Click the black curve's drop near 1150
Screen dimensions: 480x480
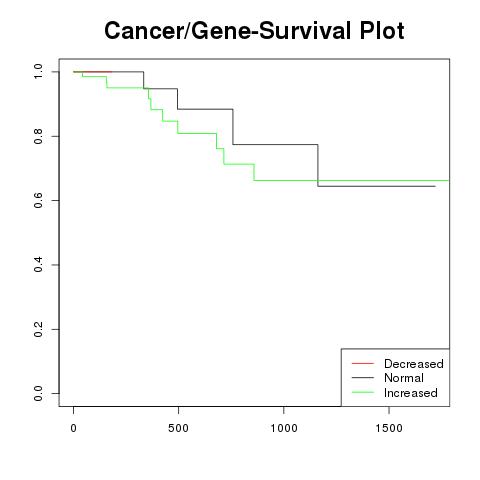click(318, 165)
